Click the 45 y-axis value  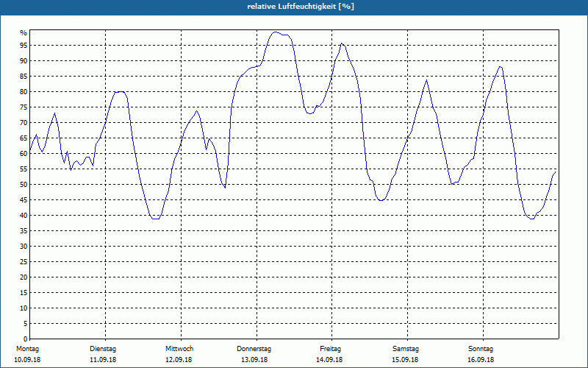point(24,199)
